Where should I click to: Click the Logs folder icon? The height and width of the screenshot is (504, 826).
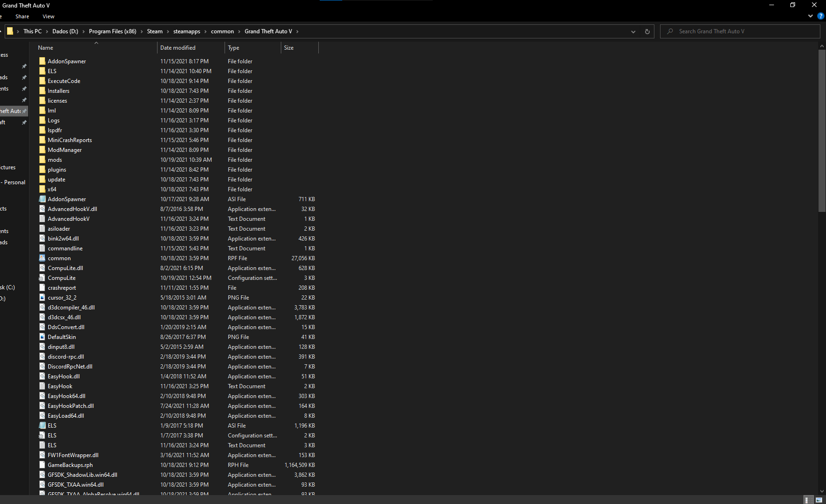click(42, 120)
